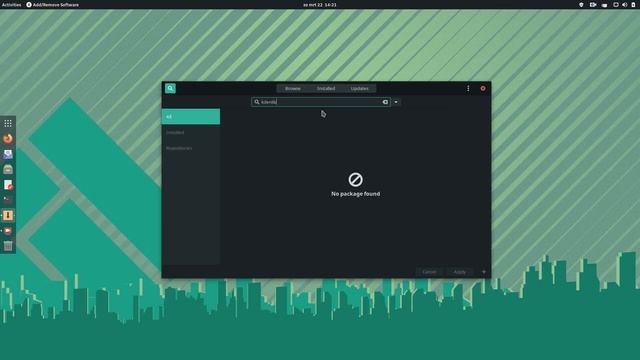640x360 pixels.
Task: Launch the terminal from the dock
Action: coord(8,200)
